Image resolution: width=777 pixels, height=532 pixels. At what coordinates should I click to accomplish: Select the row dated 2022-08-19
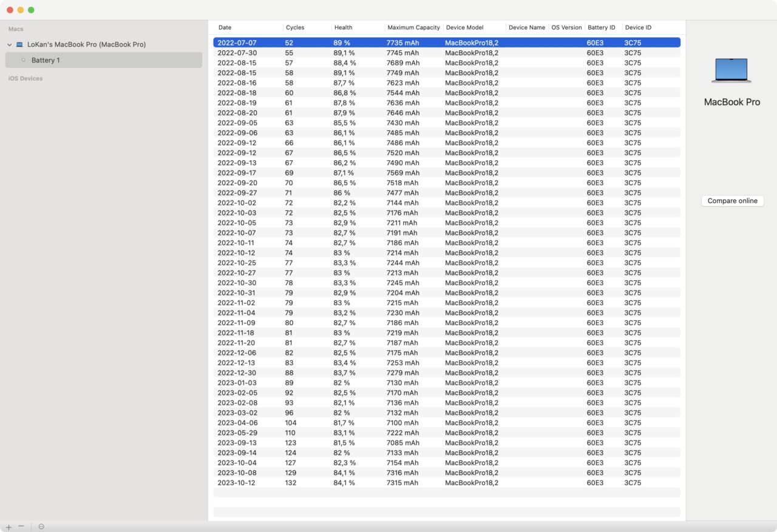coord(447,103)
